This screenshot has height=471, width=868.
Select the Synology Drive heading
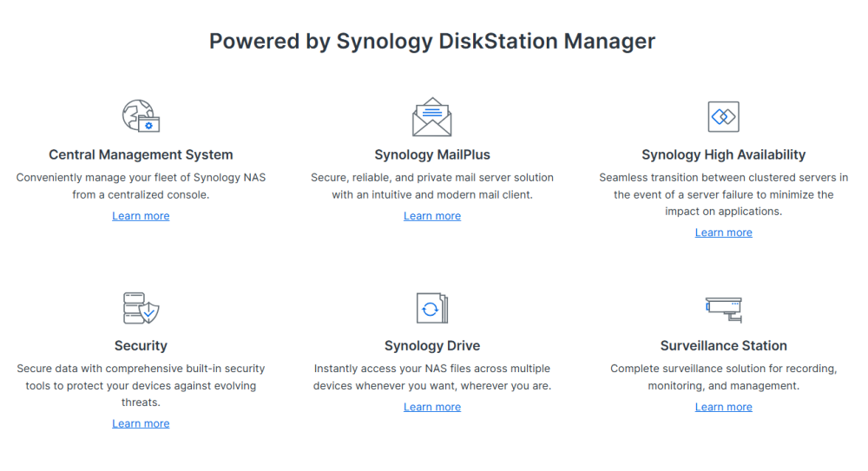(x=431, y=345)
